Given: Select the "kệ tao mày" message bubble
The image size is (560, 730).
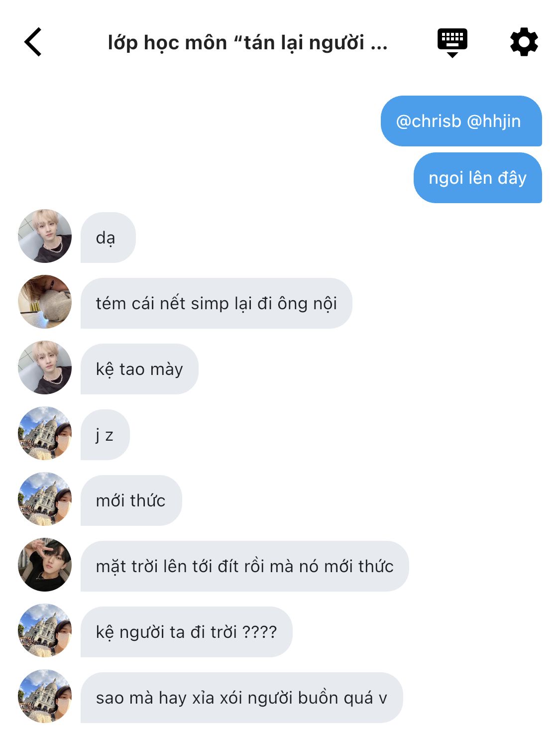Looking at the screenshot, I should point(139,369).
